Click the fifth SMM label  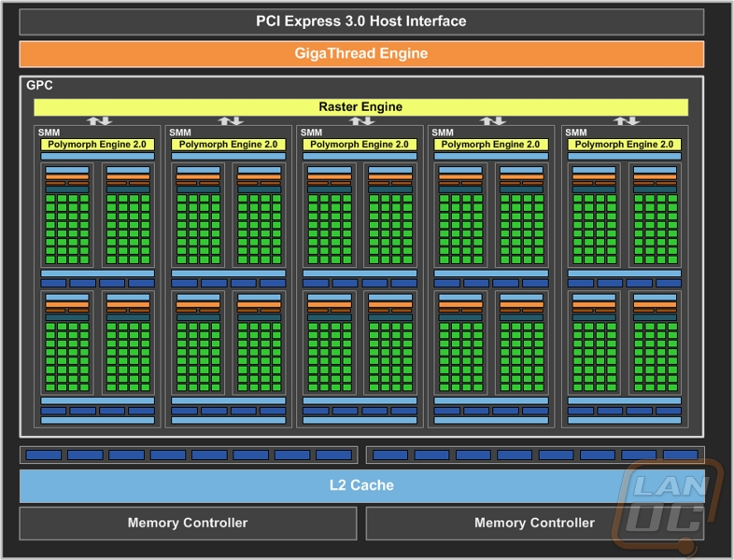576,133
